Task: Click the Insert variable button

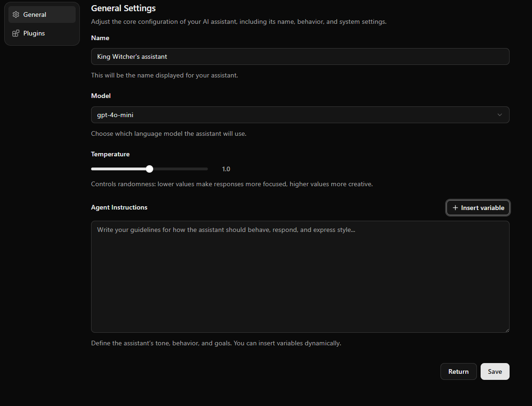Action: [x=478, y=208]
